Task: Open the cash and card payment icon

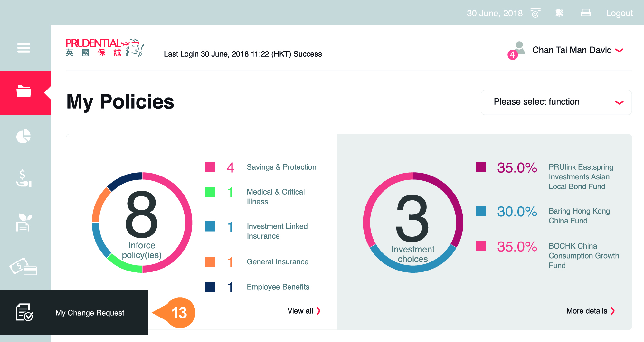Action: tap(23, 267)
